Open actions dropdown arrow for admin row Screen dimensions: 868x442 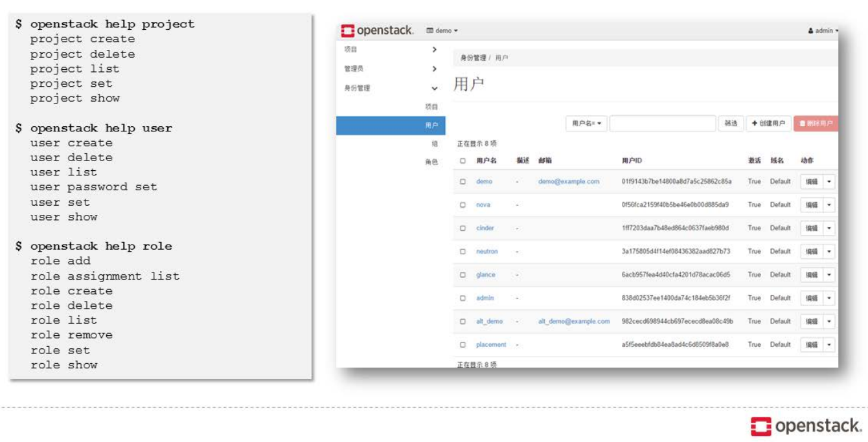point(829,298)
